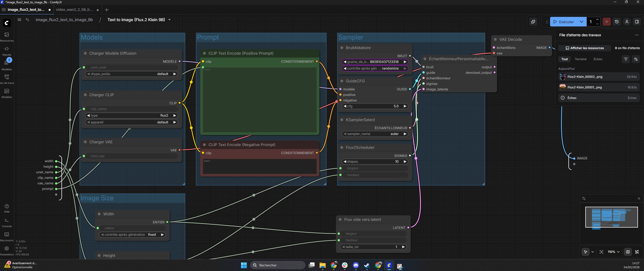644x271 pixels.
Task: Toggle link visibility in the bottom-right toolbar
Action: pos(637,252)
